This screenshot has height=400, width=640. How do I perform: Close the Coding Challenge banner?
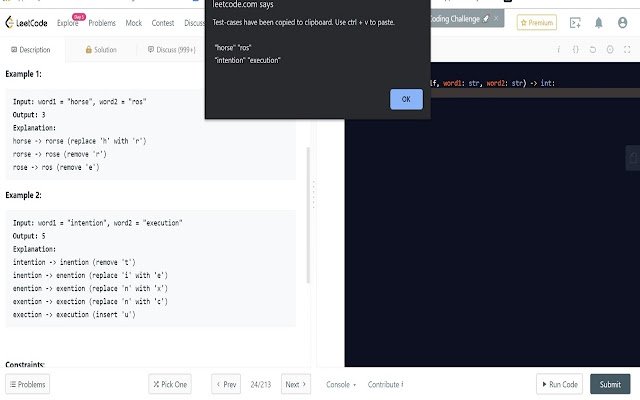(496, 18)
